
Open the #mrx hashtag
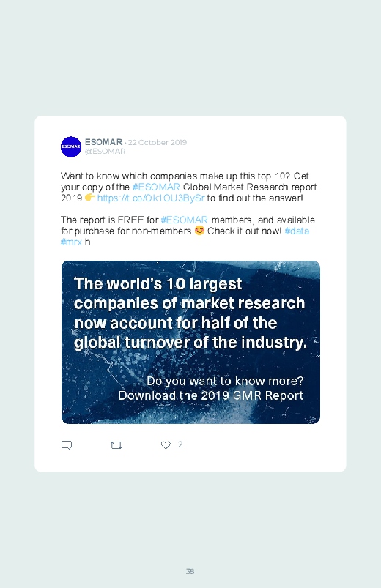pos(71,242)
